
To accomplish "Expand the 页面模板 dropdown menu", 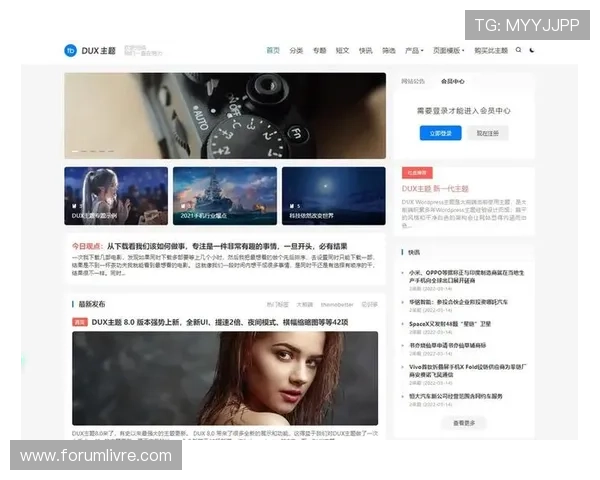I will pos(448,50).
